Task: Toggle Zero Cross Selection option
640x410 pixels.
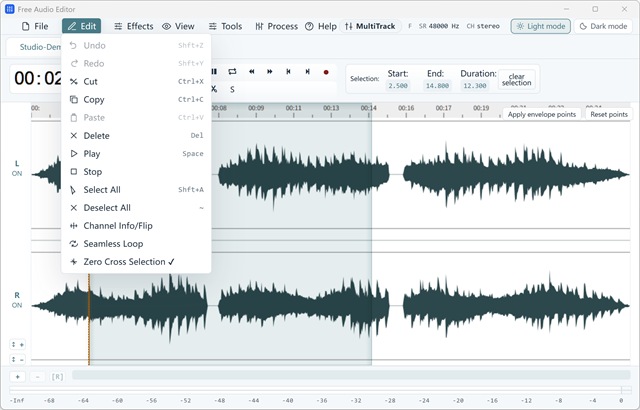Action: [x=136, y=262]
